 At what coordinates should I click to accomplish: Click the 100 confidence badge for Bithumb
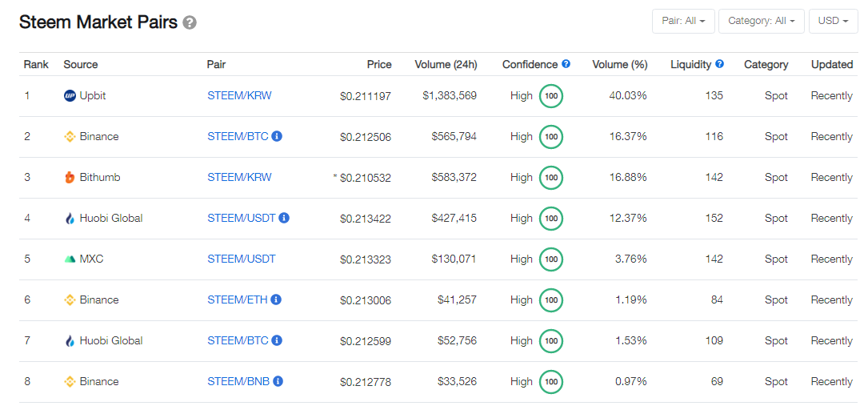coord(551,178)
